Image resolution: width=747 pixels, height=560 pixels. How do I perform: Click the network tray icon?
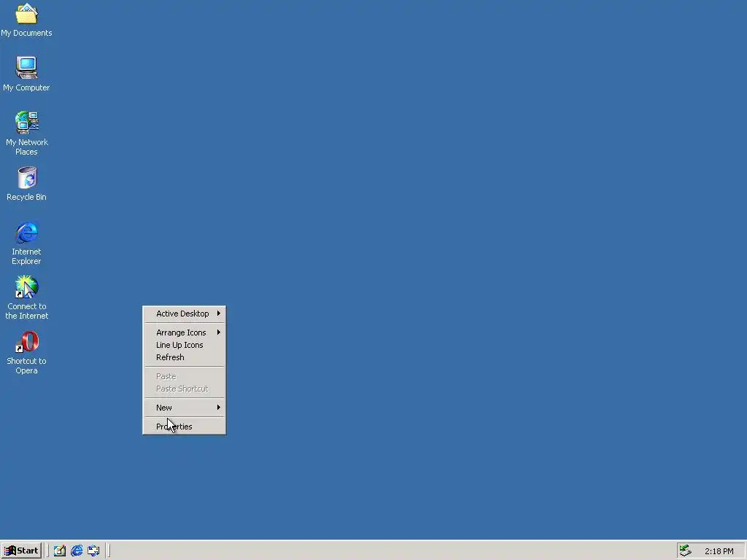(685, 551)
